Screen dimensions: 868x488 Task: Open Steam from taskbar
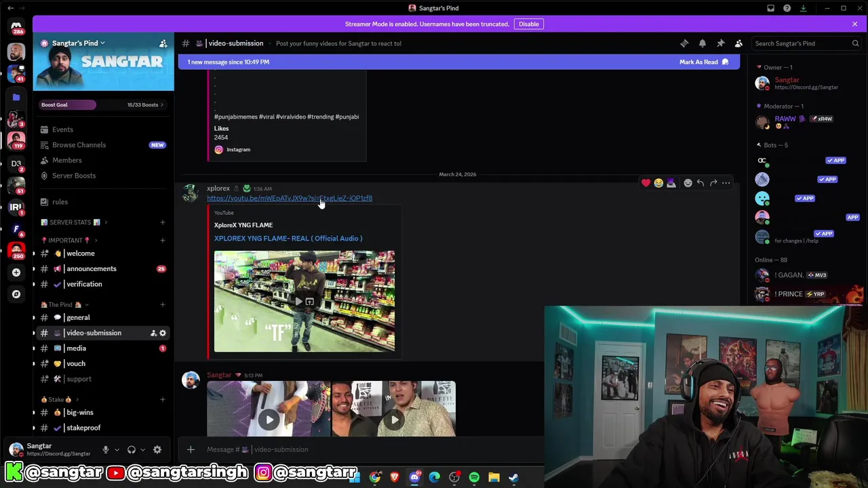pyautogui.click(x=513, y=477)
